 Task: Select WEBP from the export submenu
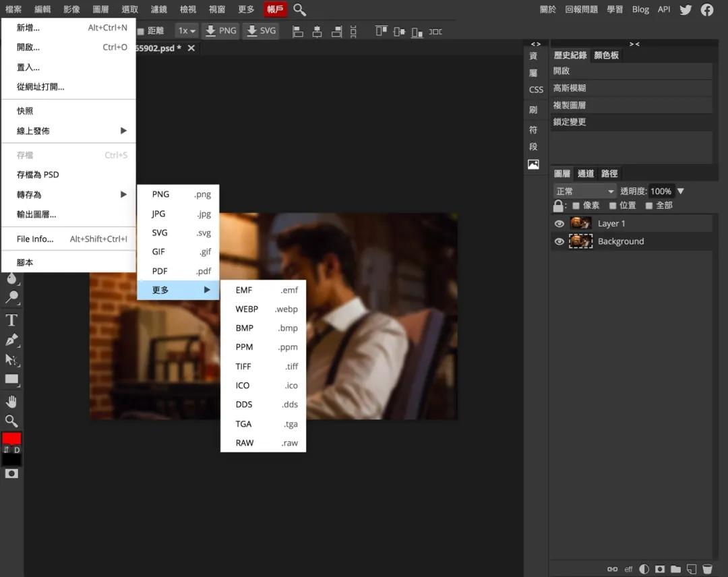[247, 309]
